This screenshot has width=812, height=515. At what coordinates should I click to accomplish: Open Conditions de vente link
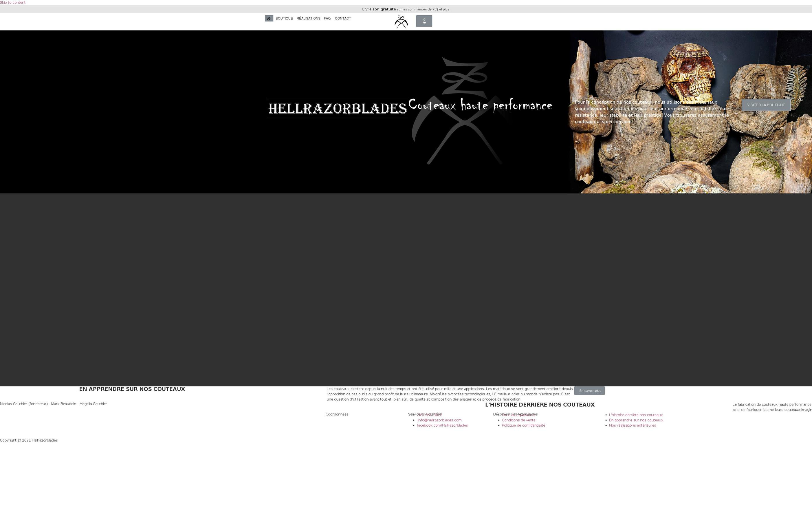click(x=518, y=420)
